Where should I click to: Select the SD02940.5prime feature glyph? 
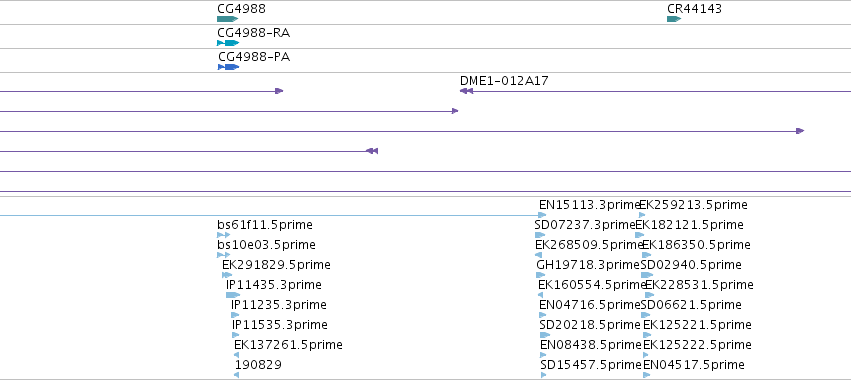coord(647,275)
